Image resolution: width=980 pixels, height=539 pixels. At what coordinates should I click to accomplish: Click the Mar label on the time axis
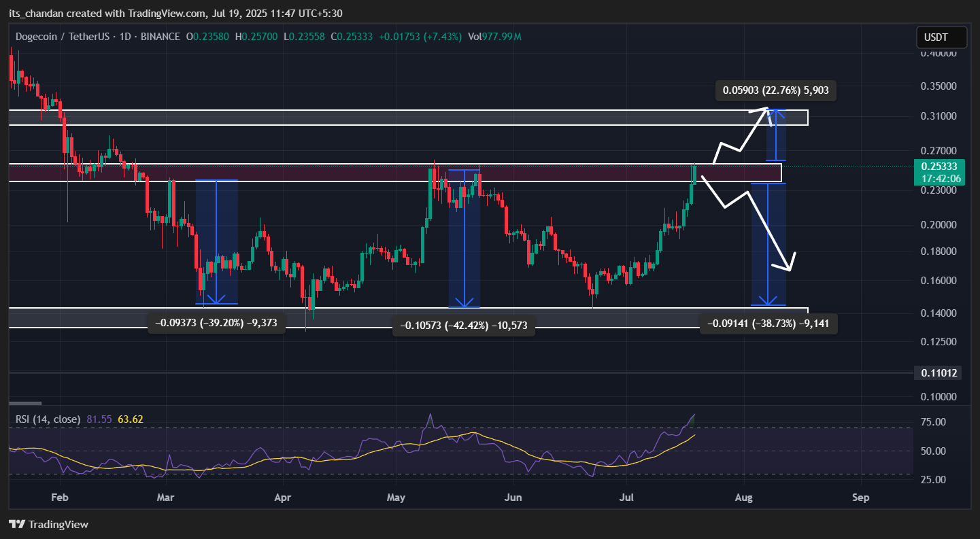[166, 498]
